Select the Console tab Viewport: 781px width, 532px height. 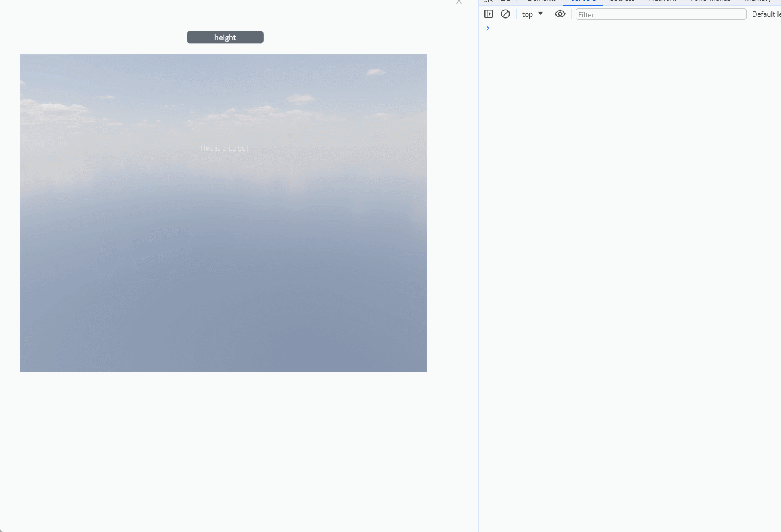click(x=582, y=1)
